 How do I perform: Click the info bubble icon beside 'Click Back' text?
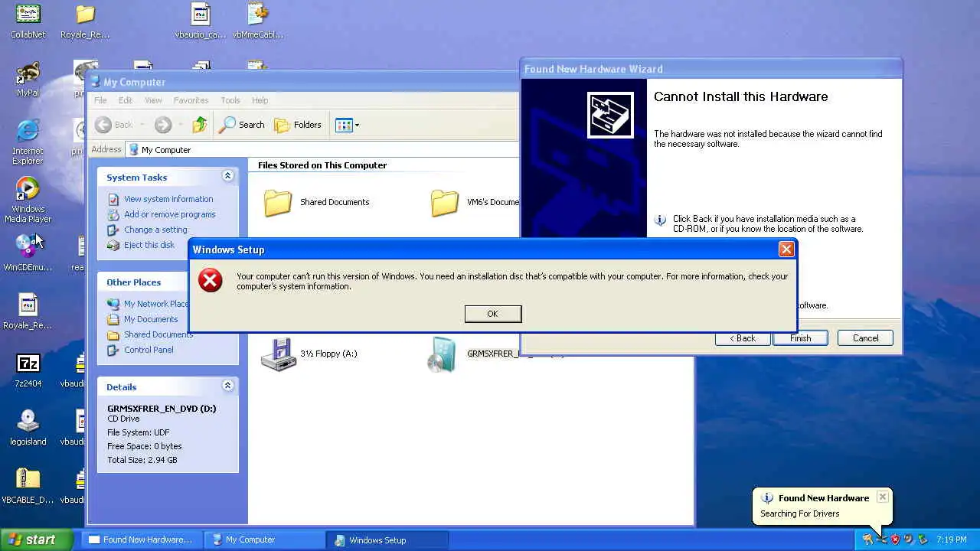660,220
